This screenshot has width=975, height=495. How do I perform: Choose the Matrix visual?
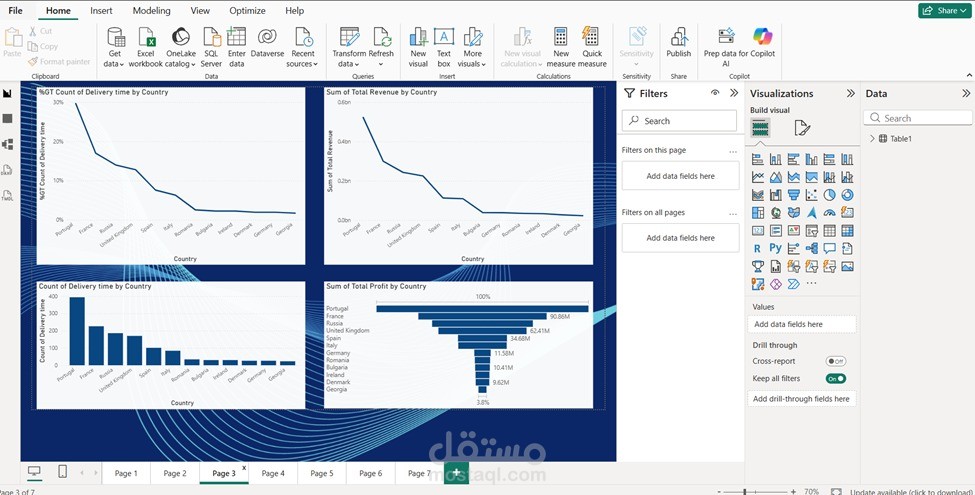(x=847, y=231)
